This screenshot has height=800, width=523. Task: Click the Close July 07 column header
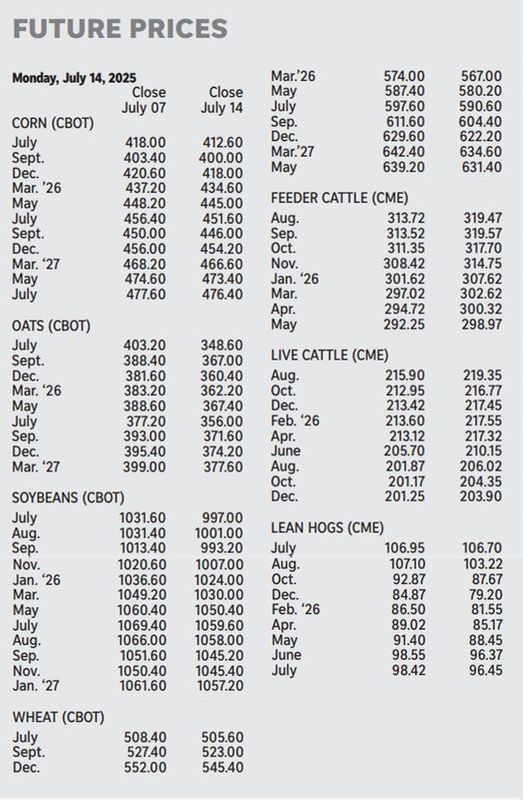143,100
